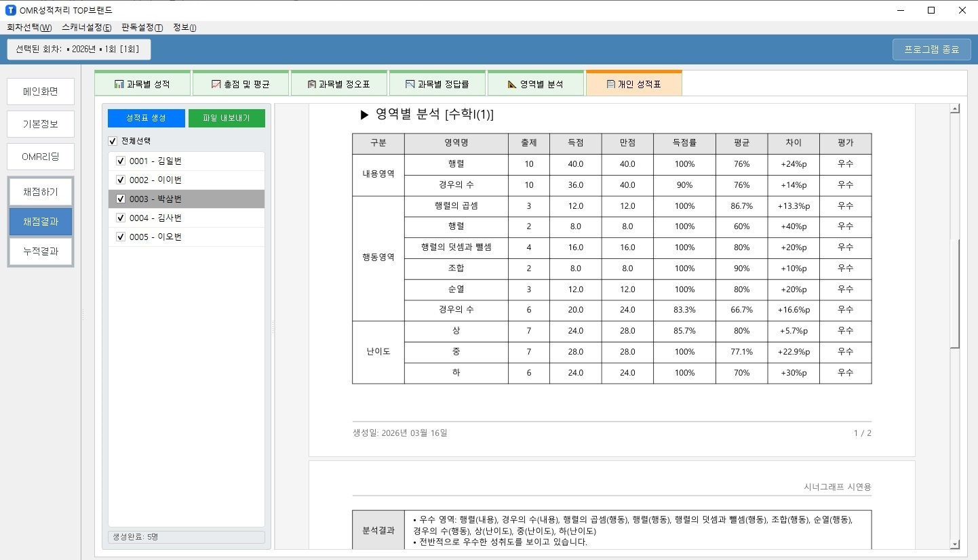This screenshot has height=560, width=978.
Task: Toggle the 전체선택 checkbox
Action: point(113,141)
